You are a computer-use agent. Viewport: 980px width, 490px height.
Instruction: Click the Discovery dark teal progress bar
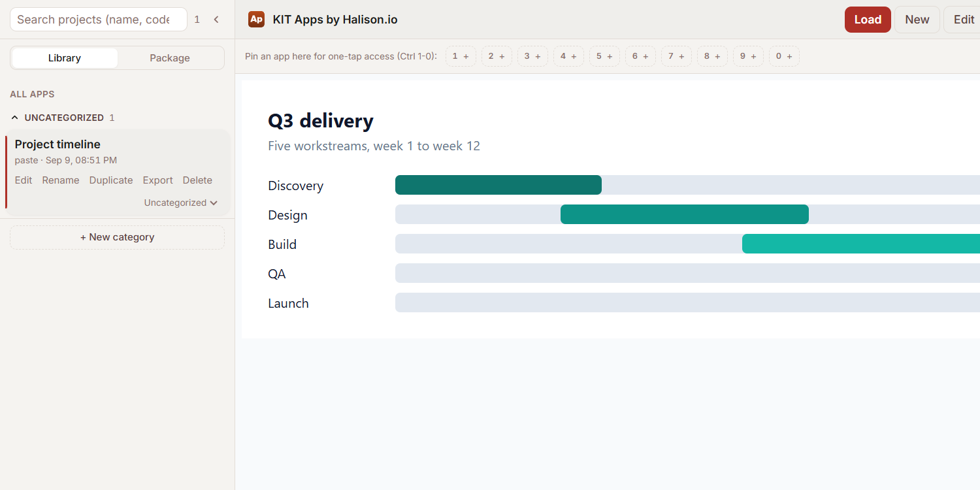tap(498, 185)
